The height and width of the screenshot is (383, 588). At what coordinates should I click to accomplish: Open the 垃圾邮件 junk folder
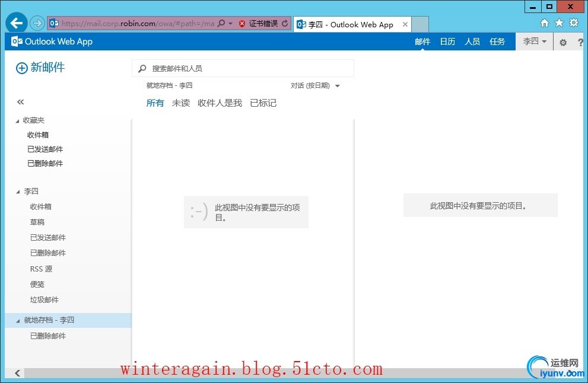click(x=45, y=300)
